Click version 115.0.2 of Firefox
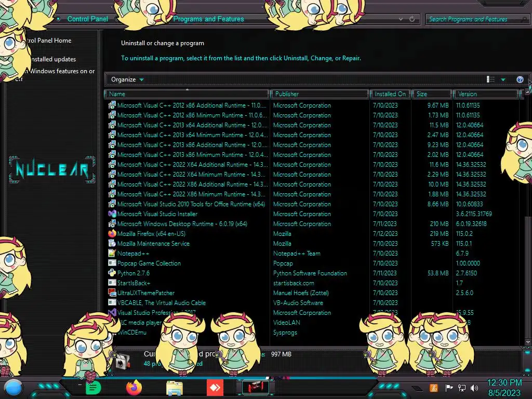Viewport: 532px width, 399px height. coord(464,233)
